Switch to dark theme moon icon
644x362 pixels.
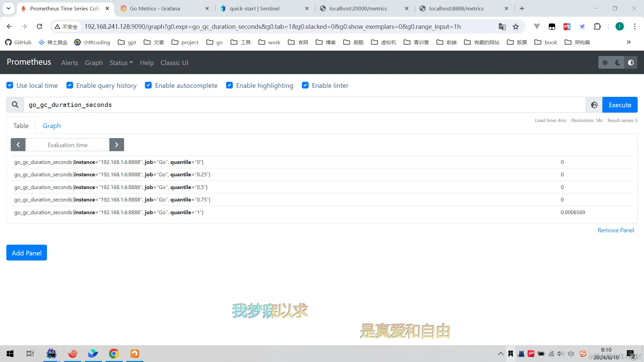618,63
